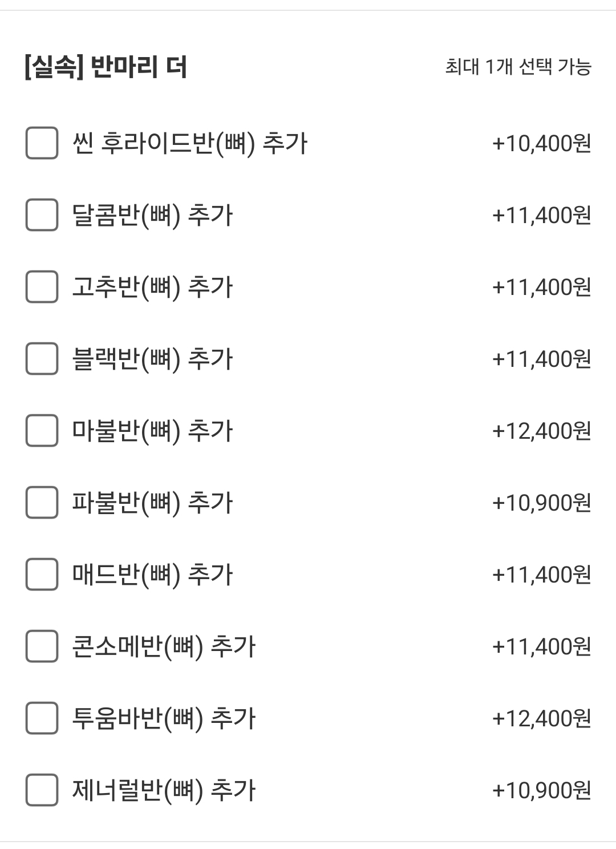Toggle the 파불반(뼈) 추가 checkbox

[42, 502]
